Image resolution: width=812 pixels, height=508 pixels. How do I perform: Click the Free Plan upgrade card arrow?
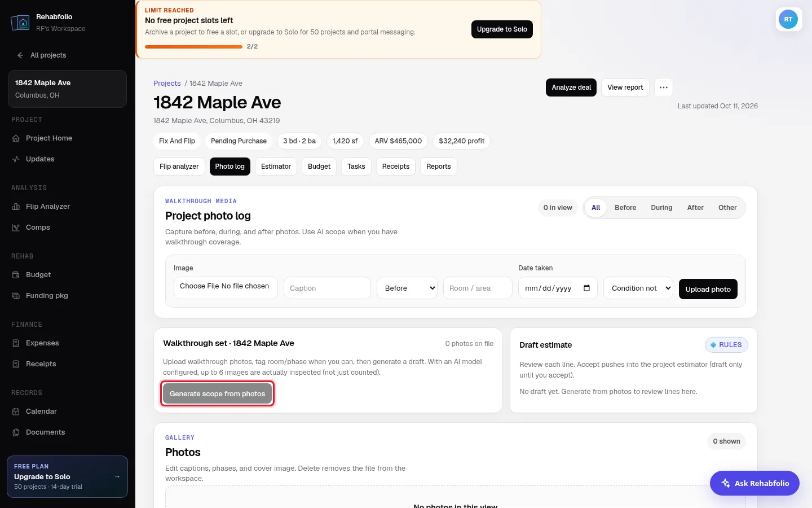click(x=117, y=476)
